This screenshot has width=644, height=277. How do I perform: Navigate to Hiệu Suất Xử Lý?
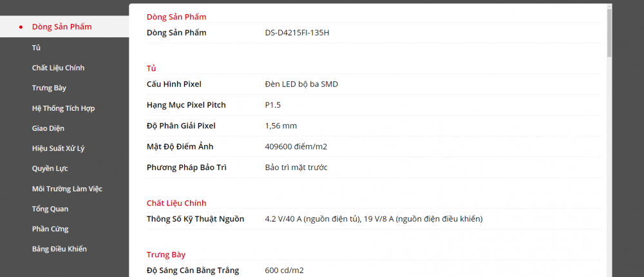58,148
